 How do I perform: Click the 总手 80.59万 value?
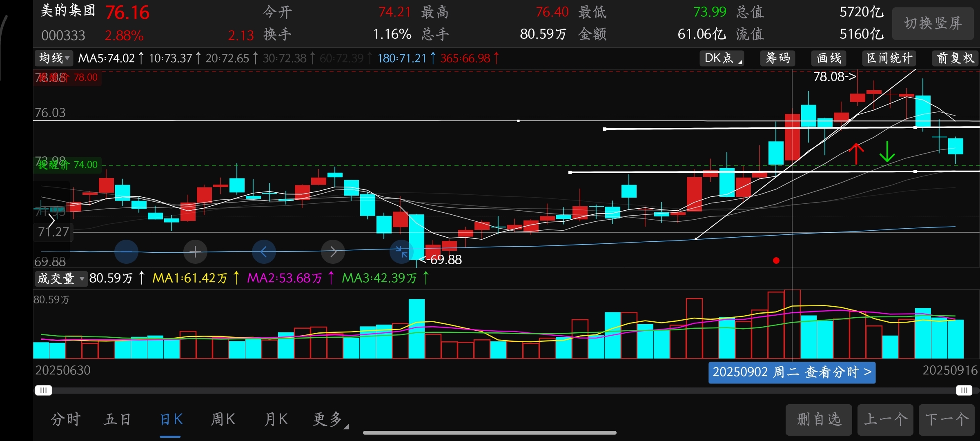[543, 34]
